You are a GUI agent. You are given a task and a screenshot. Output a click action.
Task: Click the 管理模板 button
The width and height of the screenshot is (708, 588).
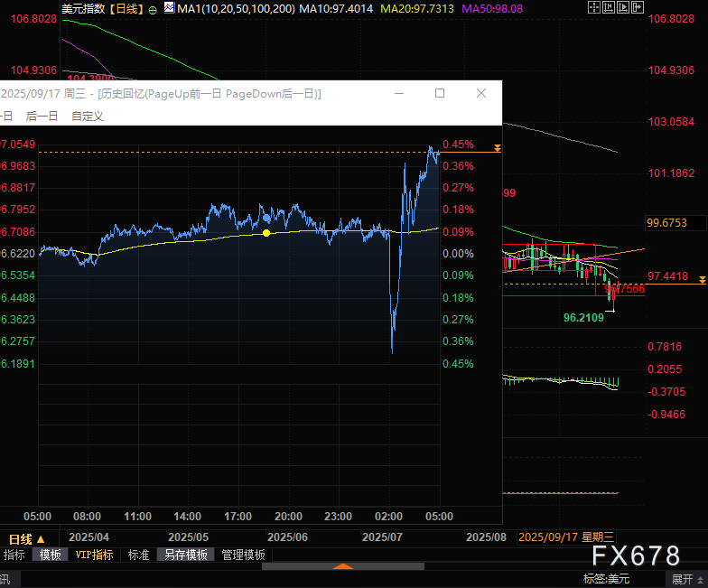tap(243, 555)
